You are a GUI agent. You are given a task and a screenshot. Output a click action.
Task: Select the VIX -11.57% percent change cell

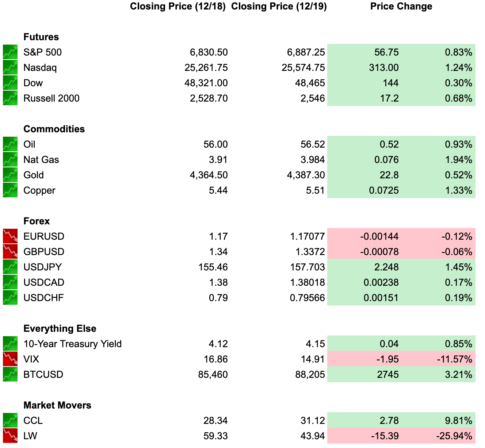(438, 359)
